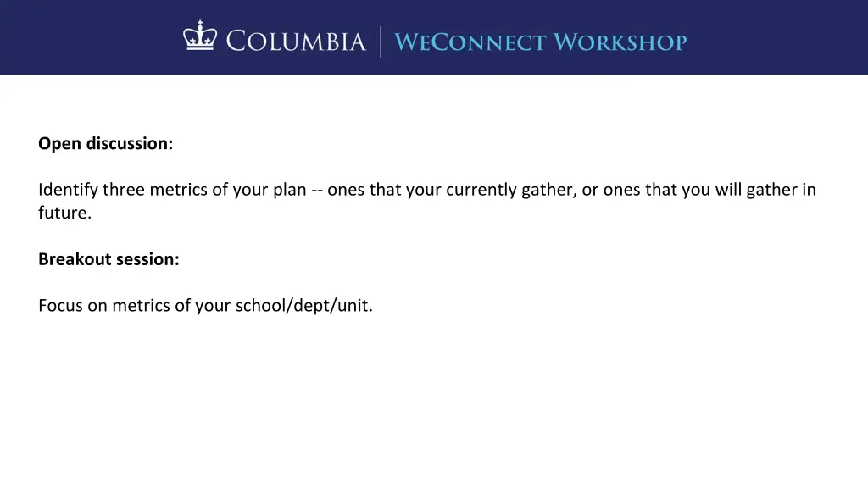Click the vertical divider beside COLUMBIA
Image resolution: width=868 pixels, height=488 pixels.
(x=381, y=42)
